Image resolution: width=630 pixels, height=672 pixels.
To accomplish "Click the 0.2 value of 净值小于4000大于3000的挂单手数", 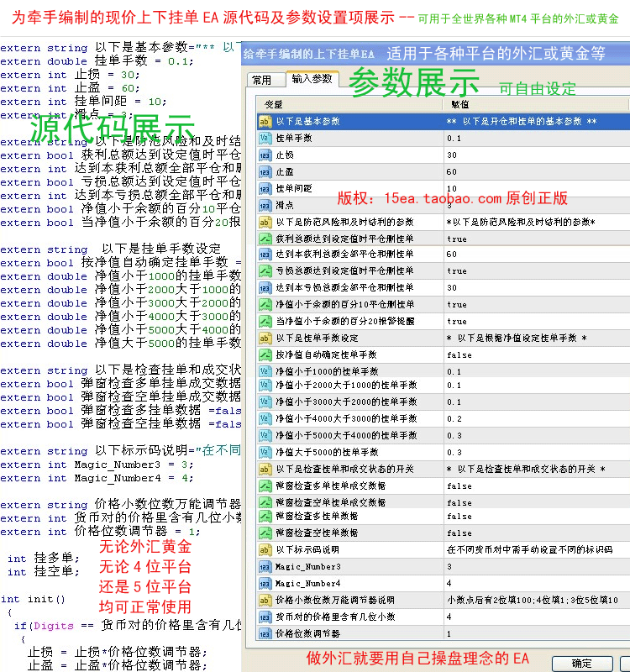I will tap(454, 418).
